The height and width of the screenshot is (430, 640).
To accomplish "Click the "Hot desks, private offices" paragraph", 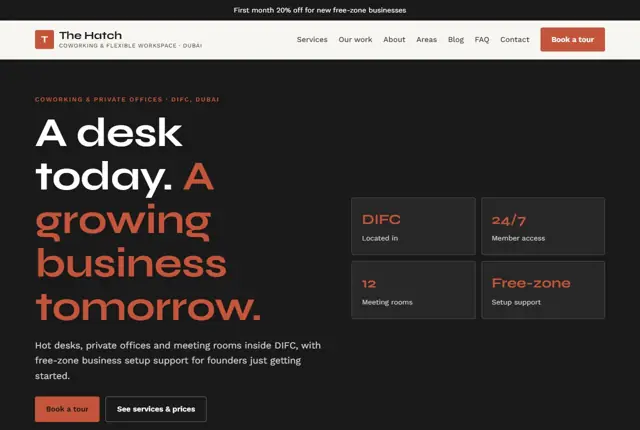I will point(178,361).
